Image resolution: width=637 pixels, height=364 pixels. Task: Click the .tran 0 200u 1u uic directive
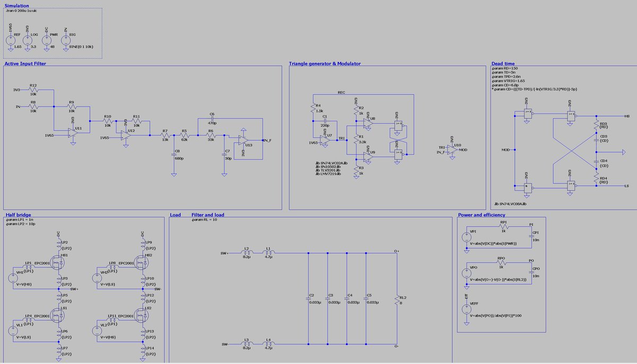click(21, 10)
